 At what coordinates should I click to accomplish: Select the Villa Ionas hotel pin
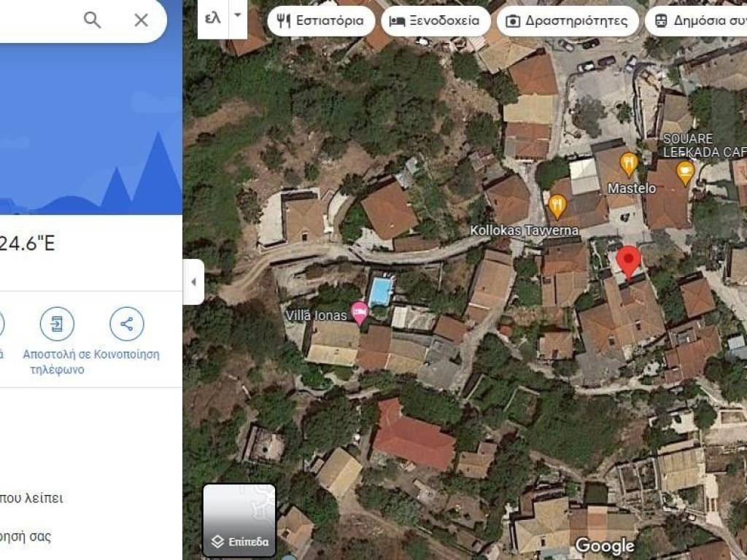pos(360,313)
